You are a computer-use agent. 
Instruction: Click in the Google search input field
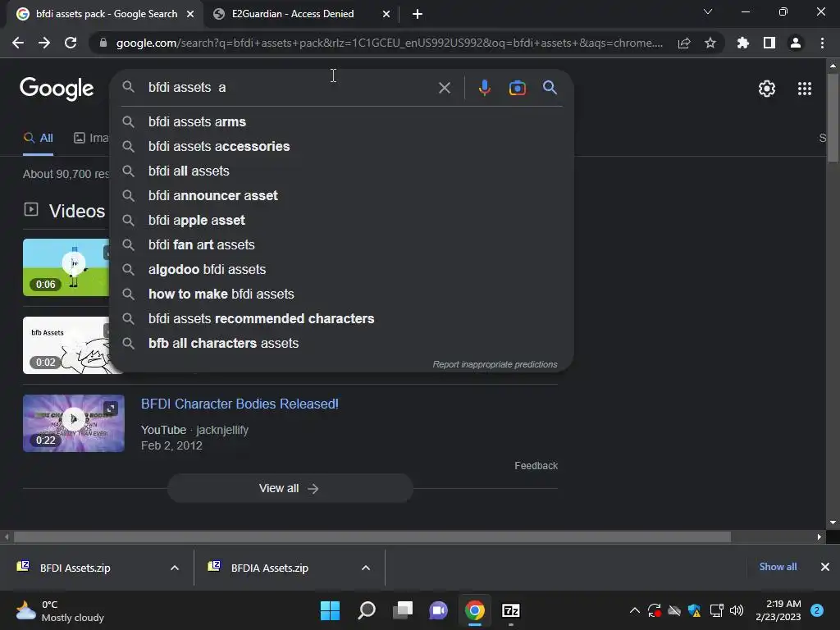point(290,87)
